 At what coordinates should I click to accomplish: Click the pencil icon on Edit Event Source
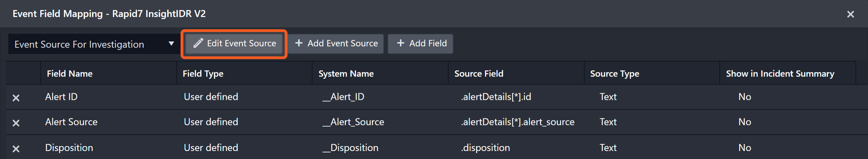point(198,43)
